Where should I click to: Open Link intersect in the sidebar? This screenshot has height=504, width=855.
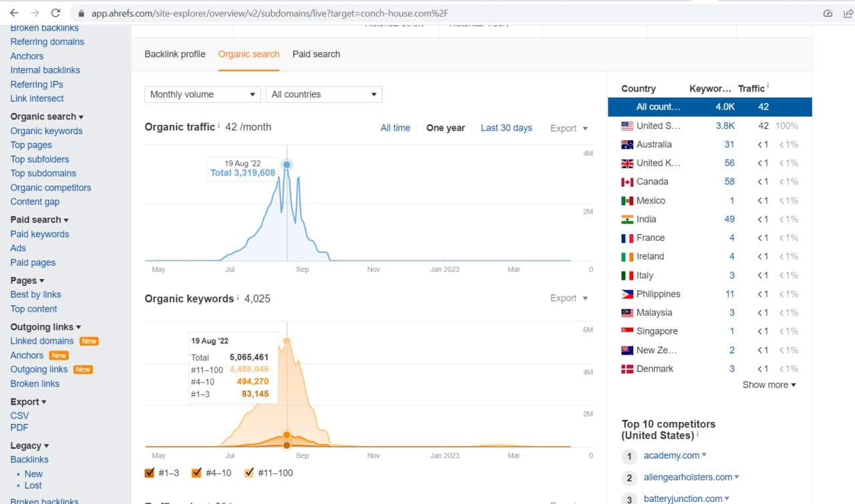click(x=37, y=98)
